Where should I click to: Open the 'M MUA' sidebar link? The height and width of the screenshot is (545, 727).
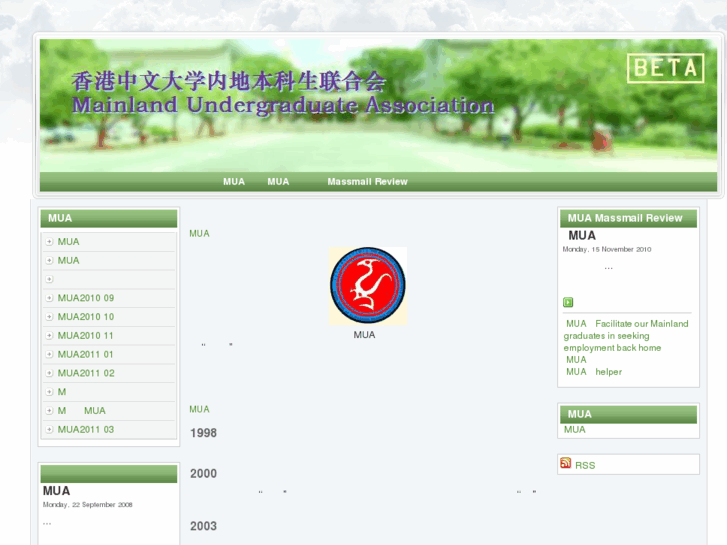click(x=82, y=410)
